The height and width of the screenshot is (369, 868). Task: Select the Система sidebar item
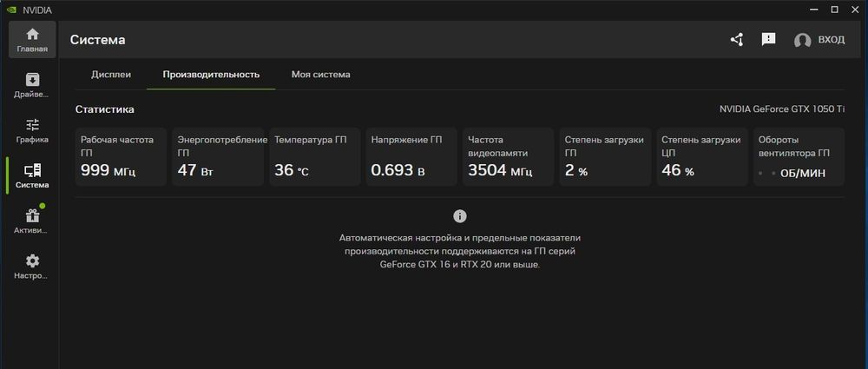(x=32, y=176)
